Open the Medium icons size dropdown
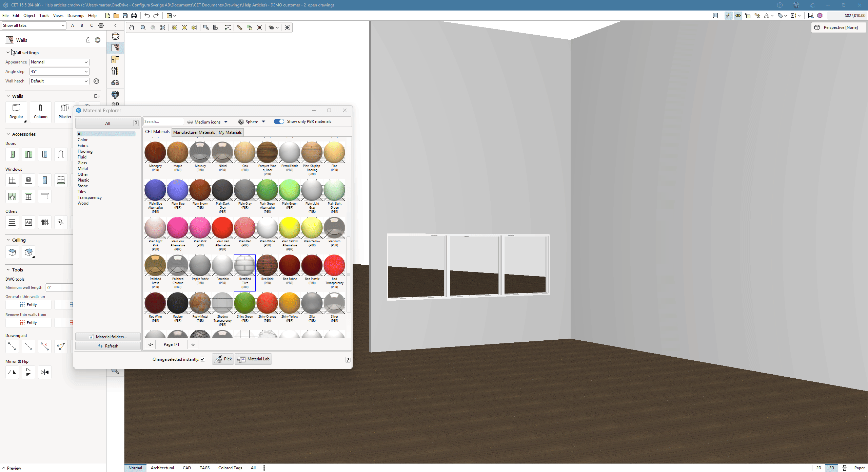The width and height of the screenshot is (868, 472). point(207,122)
